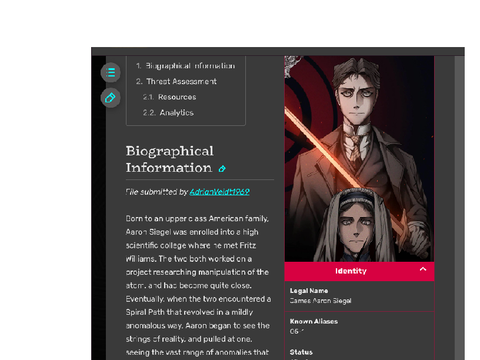The width and height of the screenshot is (480, 360).
Task: Click the James Aaron Siegel name value
Action: [320, 301]
